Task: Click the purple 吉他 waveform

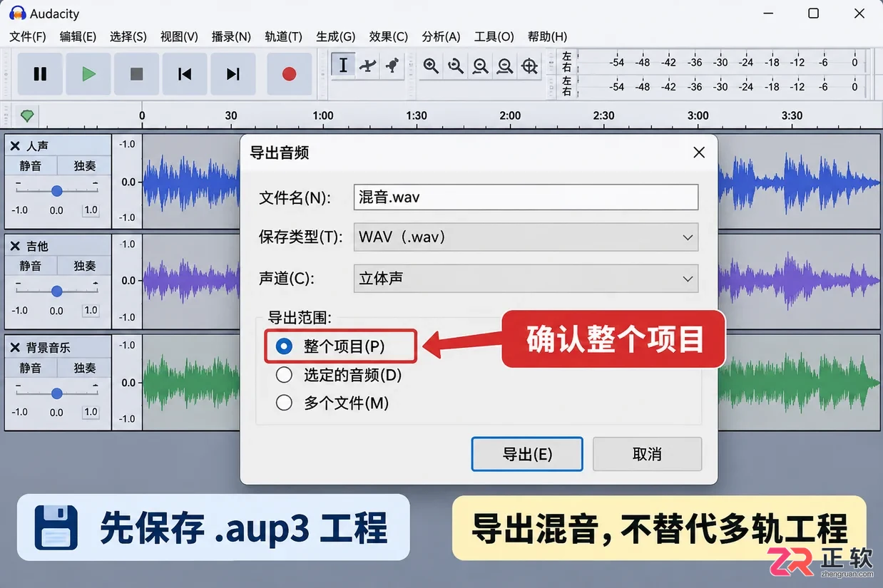Action: (800, 281)
